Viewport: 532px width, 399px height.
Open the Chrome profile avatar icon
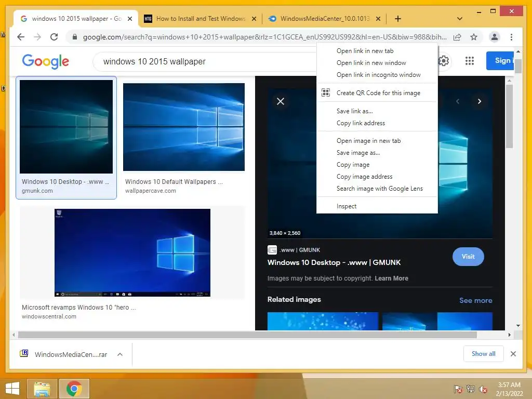(495, 37)
